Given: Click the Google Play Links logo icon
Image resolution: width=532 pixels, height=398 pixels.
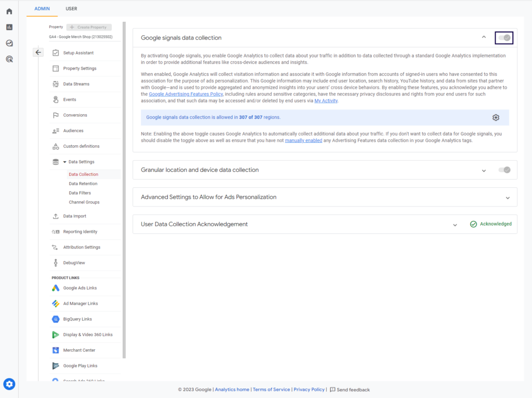Looking at the screenshot, I should point(56,366).
